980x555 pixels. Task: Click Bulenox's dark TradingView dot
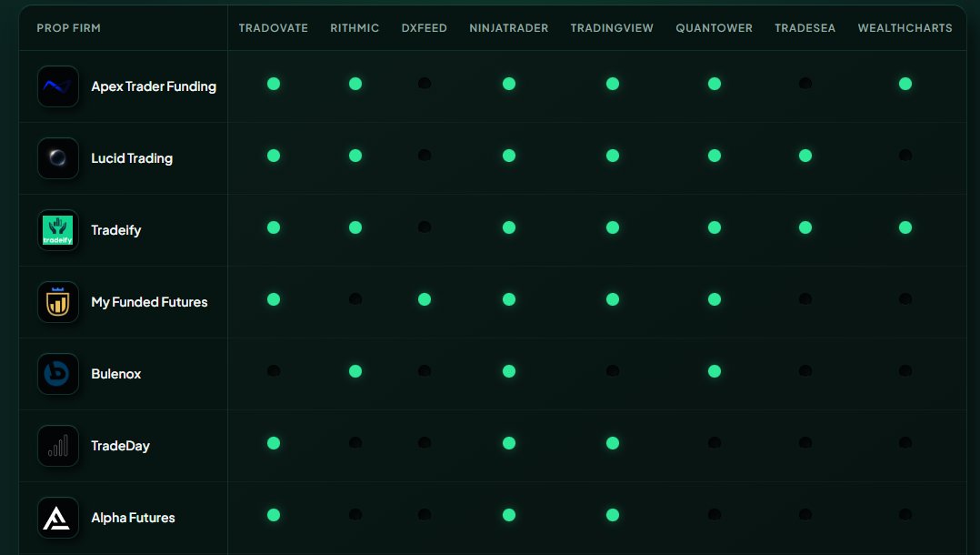point(613,371)
